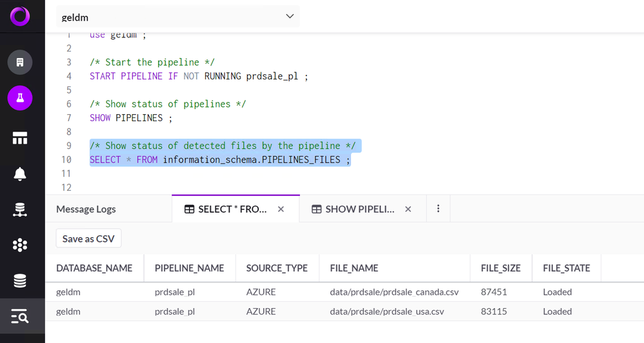Open the table layout sidebar icon
Screen dimensions: 644x343
tap(20, 138)
